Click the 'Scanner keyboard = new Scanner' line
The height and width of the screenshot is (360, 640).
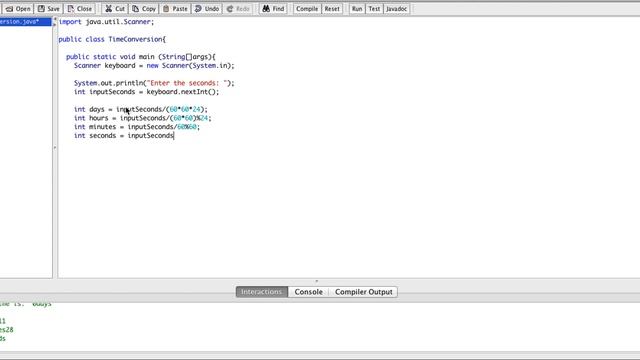154,65
